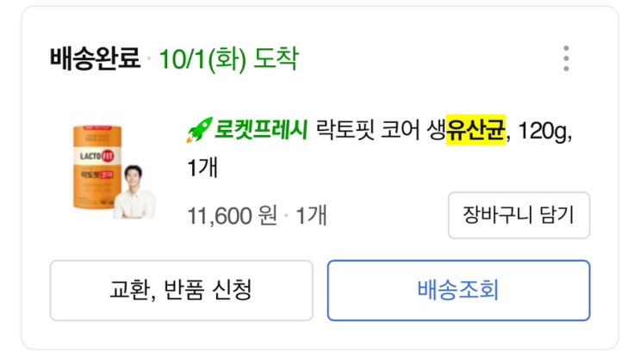Click the yellow-highlighted 유산균 keyword
Viewport: 640px width, 364px height.
(474, 132)
